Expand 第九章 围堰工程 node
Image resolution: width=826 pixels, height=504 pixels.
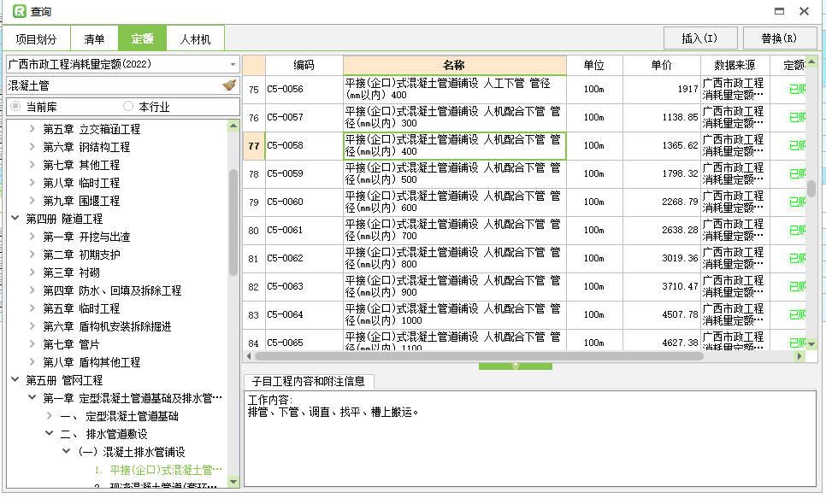tap(32, 200)
